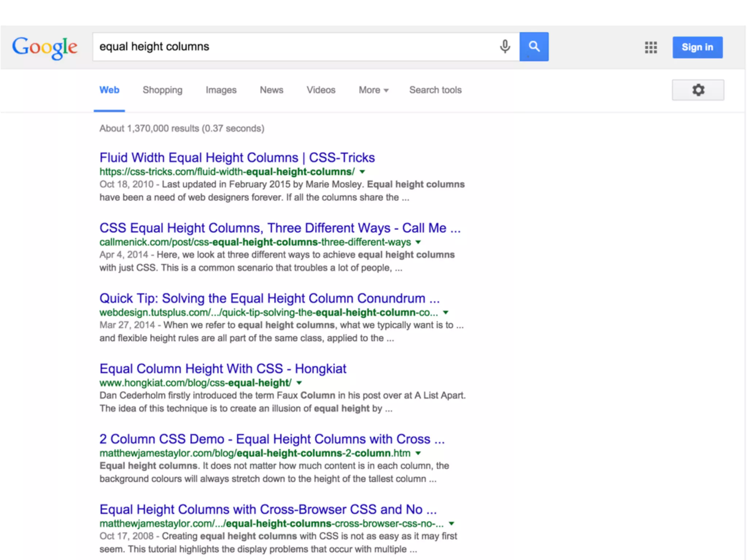Viewport: 747px width, 560px height.
Task: Open Equal Height Columns with Cross-Browser CSS result
Action: [x=268, y=509]
